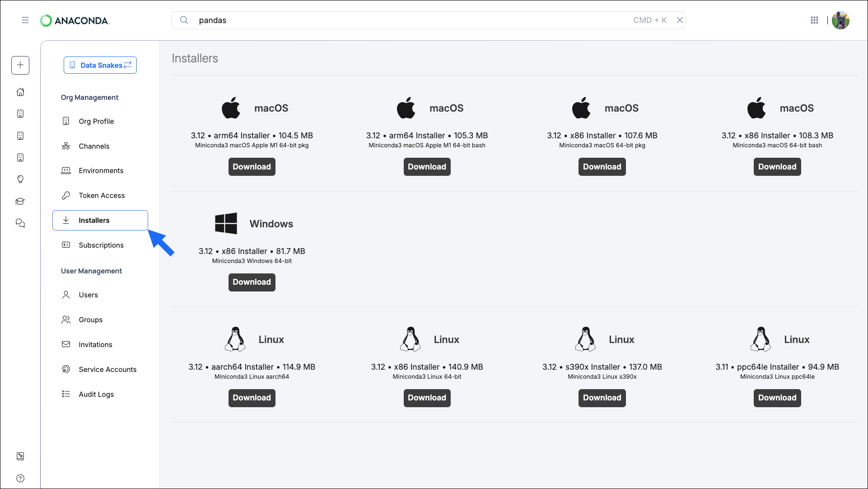Click the User Management section label

coord(91,271)
